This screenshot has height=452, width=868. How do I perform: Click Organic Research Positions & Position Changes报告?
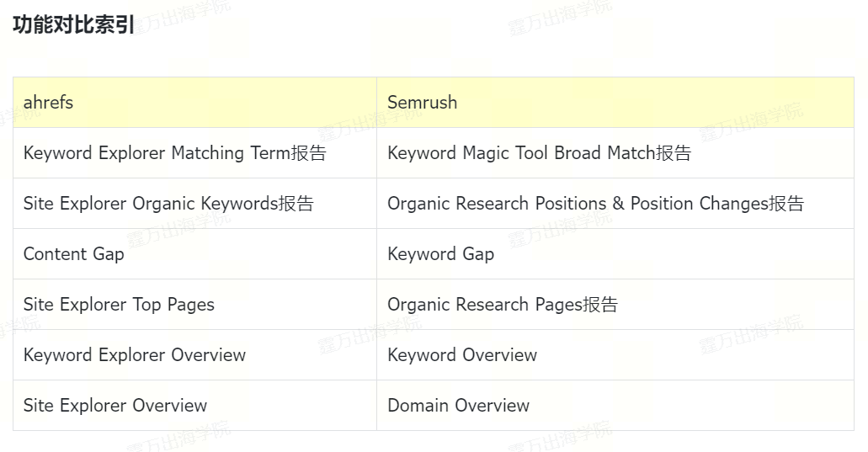pyautogui.click(x=595, y=204)
